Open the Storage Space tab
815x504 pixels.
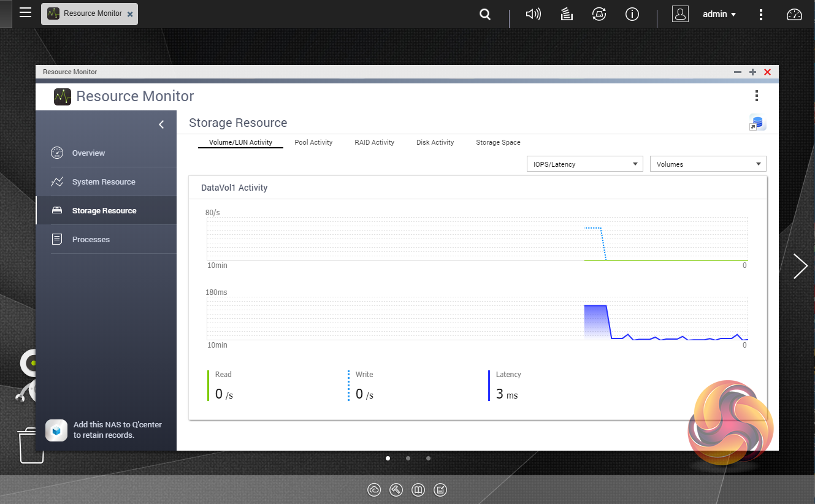pyautogui.click(x=498, y=142)
